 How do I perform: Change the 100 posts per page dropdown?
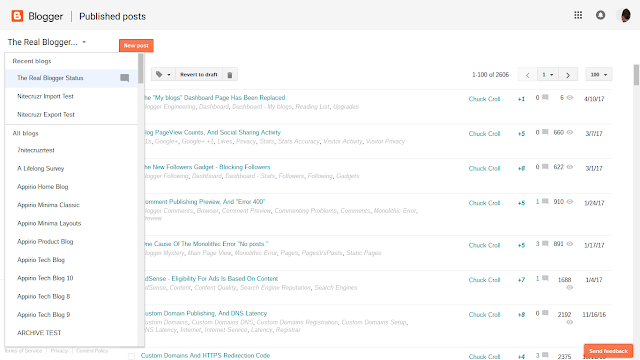[x=599, y=75]
